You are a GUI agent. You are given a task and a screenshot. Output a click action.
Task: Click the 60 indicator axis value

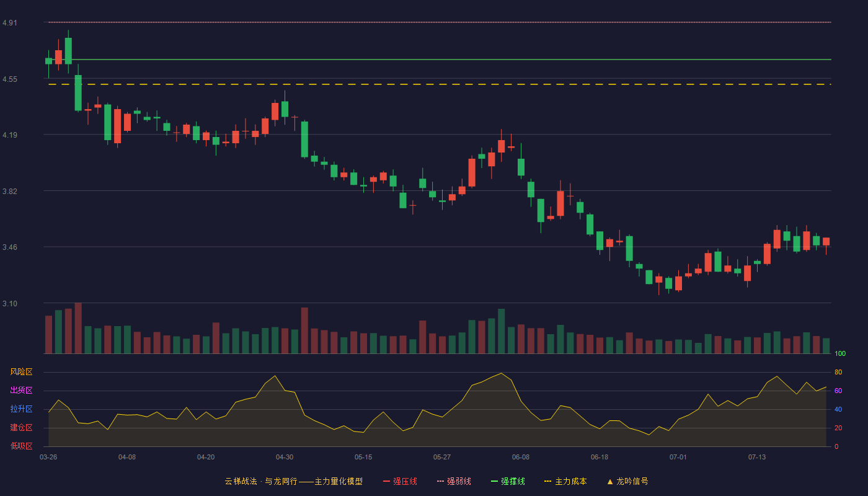point(838,391)
